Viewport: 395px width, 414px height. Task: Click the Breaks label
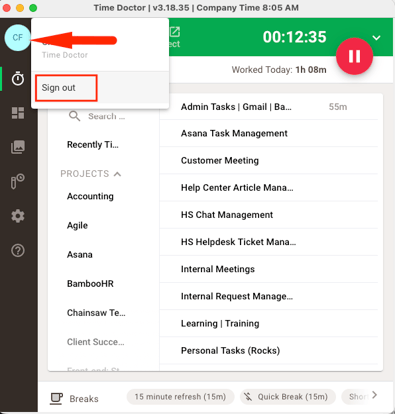point(84,399)
